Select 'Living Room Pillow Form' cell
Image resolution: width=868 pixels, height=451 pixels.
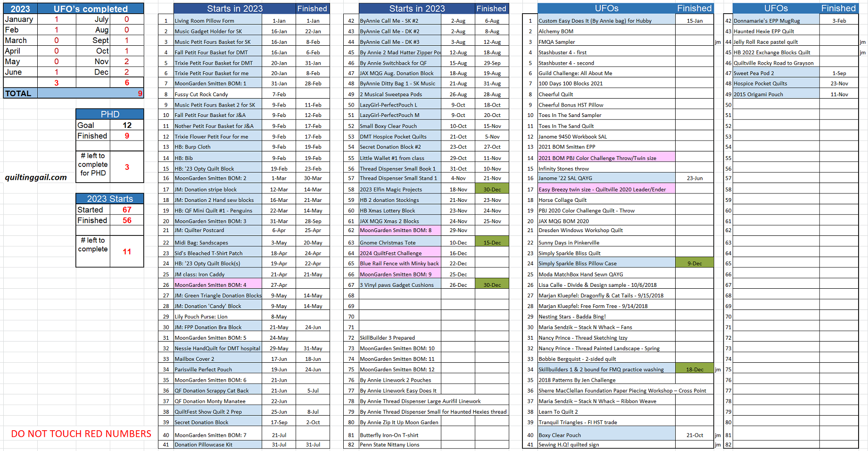pyautogui.click(x=218, y=21)
